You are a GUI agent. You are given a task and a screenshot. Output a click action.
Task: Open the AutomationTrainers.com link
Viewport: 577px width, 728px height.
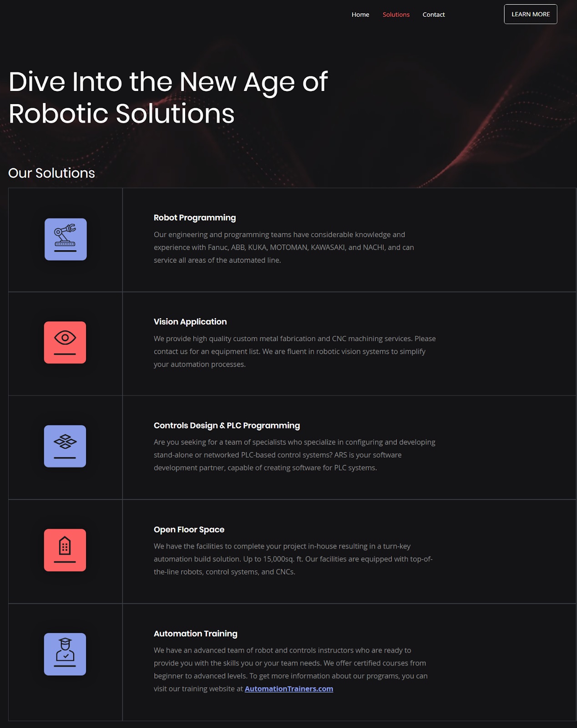point(288,688)
